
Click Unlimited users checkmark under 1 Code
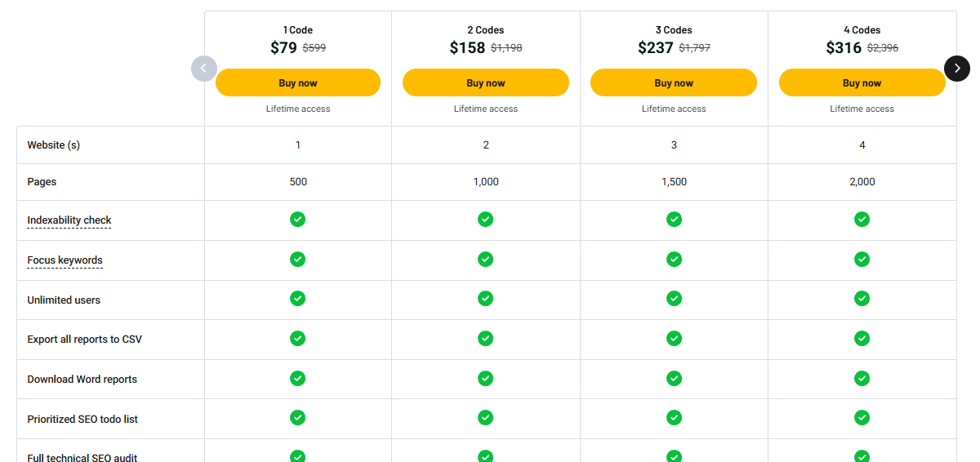pos(298,299)
